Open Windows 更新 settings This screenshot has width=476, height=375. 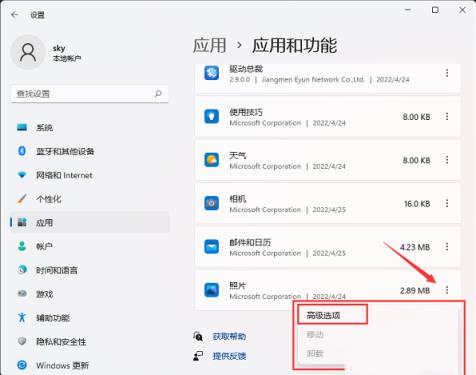click(x=89, y=365)
